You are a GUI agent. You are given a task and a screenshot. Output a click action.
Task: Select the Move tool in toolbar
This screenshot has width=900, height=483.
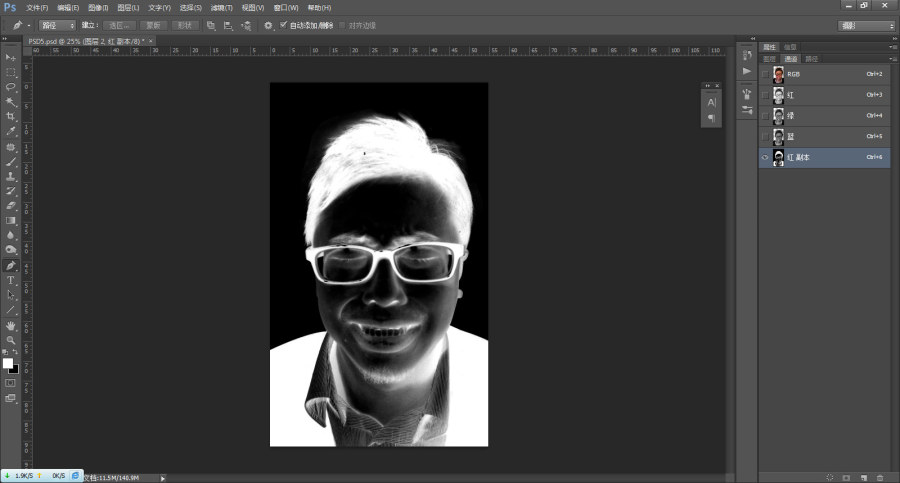[11, 58]
